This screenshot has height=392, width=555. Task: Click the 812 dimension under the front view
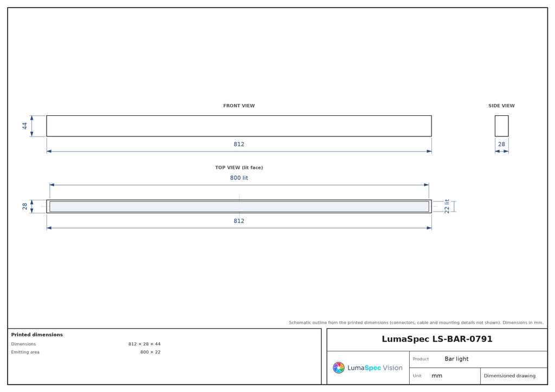[x=239, y=144]
